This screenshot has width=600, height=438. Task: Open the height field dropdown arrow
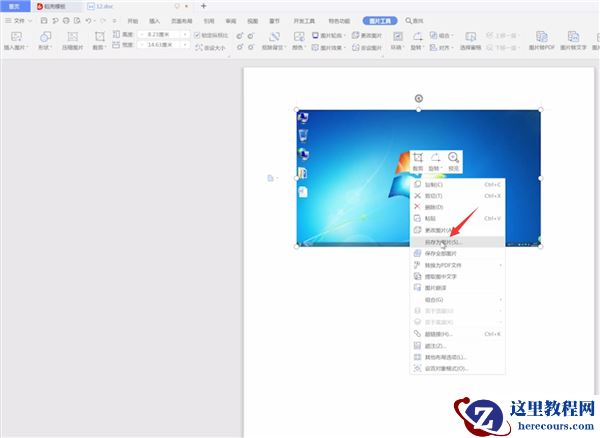click(185, 34)
